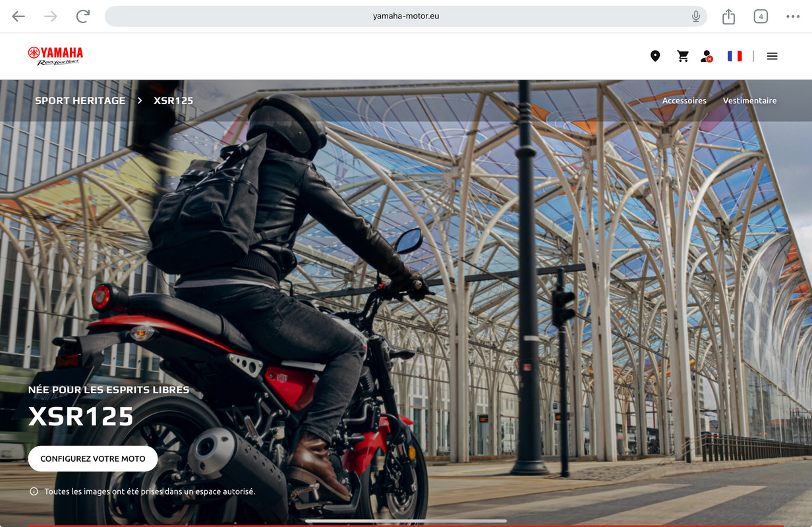Reload the current page
This screenshot has width=812, height=527.
tap(82, 16)
